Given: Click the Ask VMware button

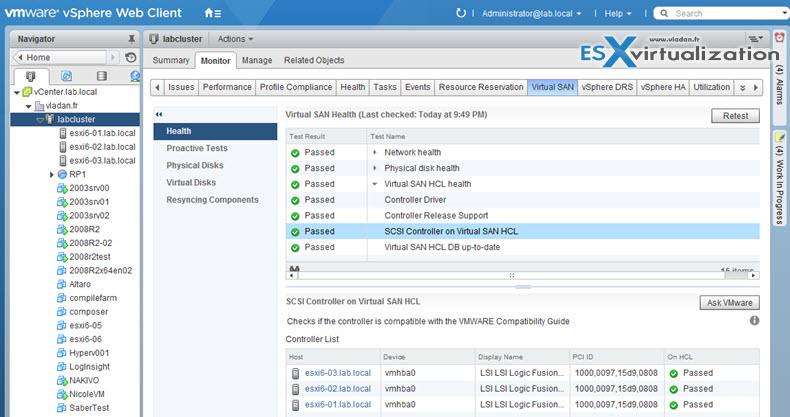Looking at the screenshot, I should [730, 303].
